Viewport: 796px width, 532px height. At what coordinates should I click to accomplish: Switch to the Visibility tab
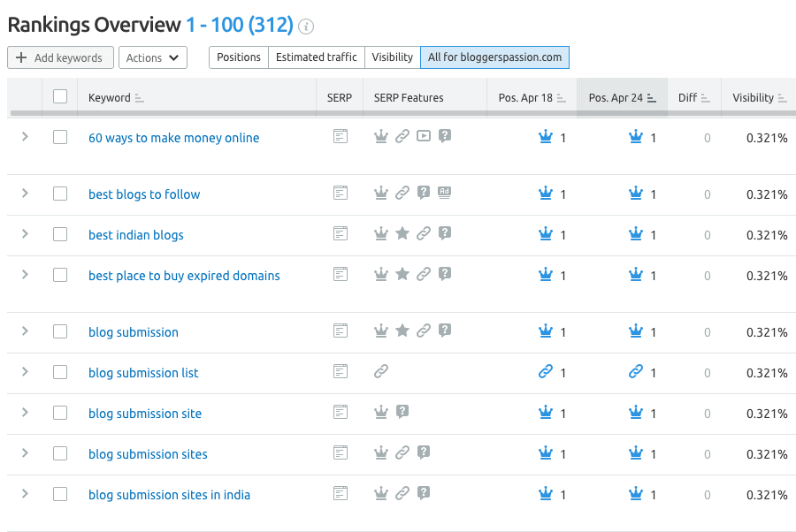pos(392,57)
